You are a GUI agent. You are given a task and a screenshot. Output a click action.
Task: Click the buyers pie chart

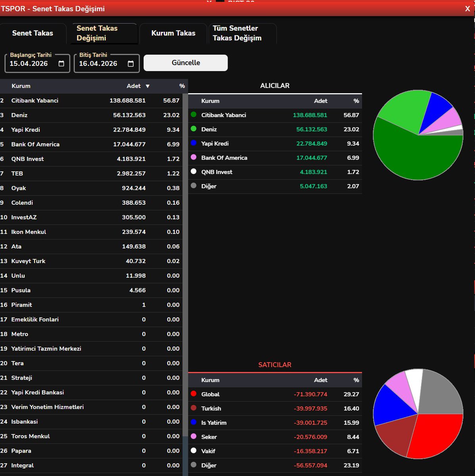point(418,135)
